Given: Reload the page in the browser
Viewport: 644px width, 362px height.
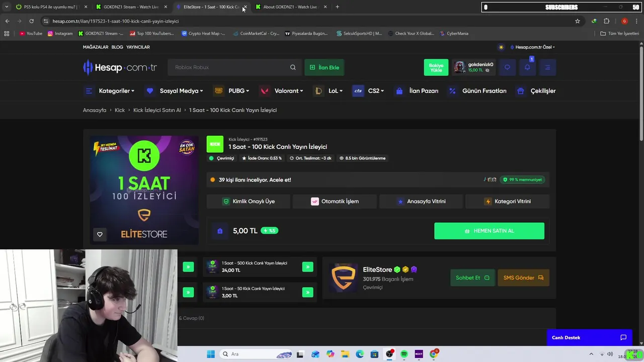Looking at the screenshot, I should (x=31, y=21).
